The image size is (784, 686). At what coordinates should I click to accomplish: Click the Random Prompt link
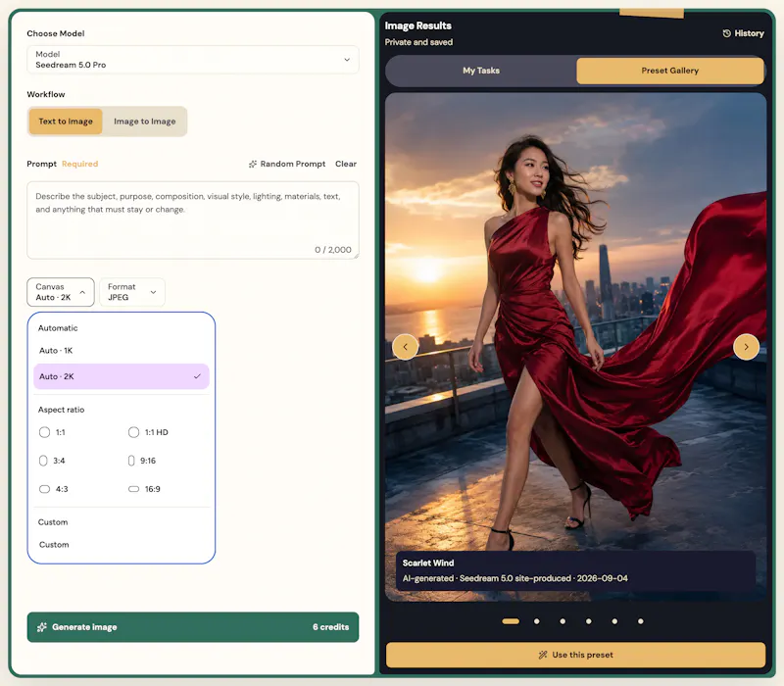pyautogui.click(x=287, y=164)
